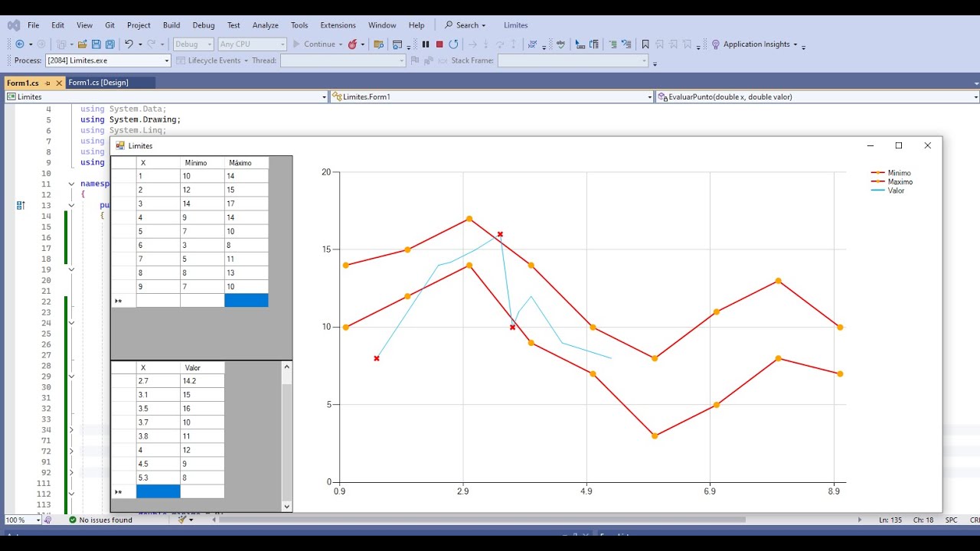The width and height of the screenshot is (980, 551).
Task: Click the horizontal editor scrollbar
Action: coord(482,520)
